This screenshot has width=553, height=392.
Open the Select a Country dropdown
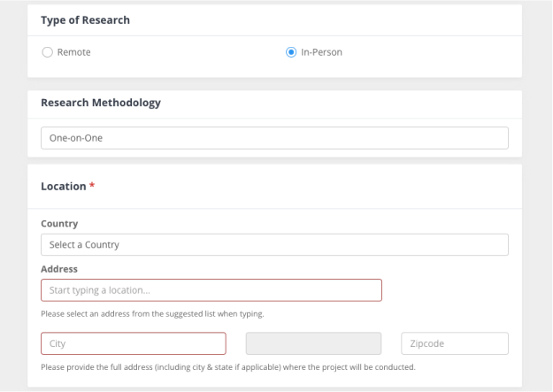(x=274, y=244)
